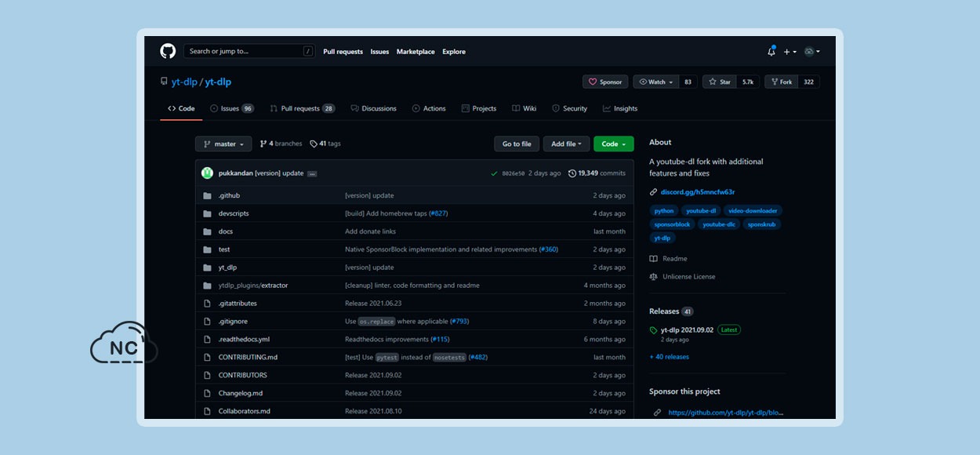Click the file icon beside .readthedocs.yml
The image size is (980, 455).
click(x=207, y=340)
